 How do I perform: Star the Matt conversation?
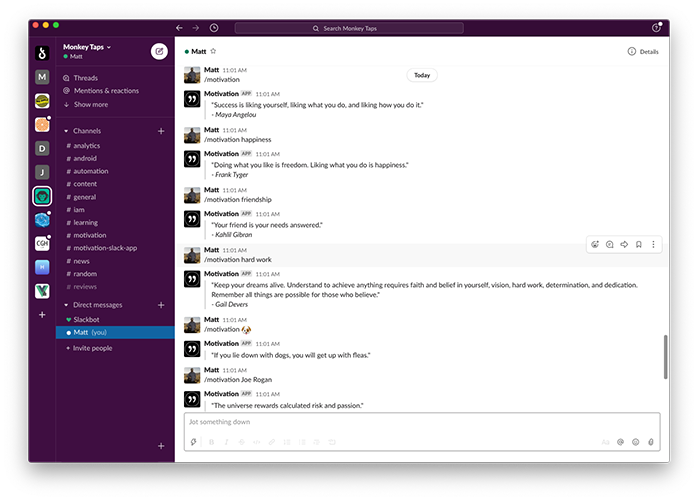coord(213,51)
